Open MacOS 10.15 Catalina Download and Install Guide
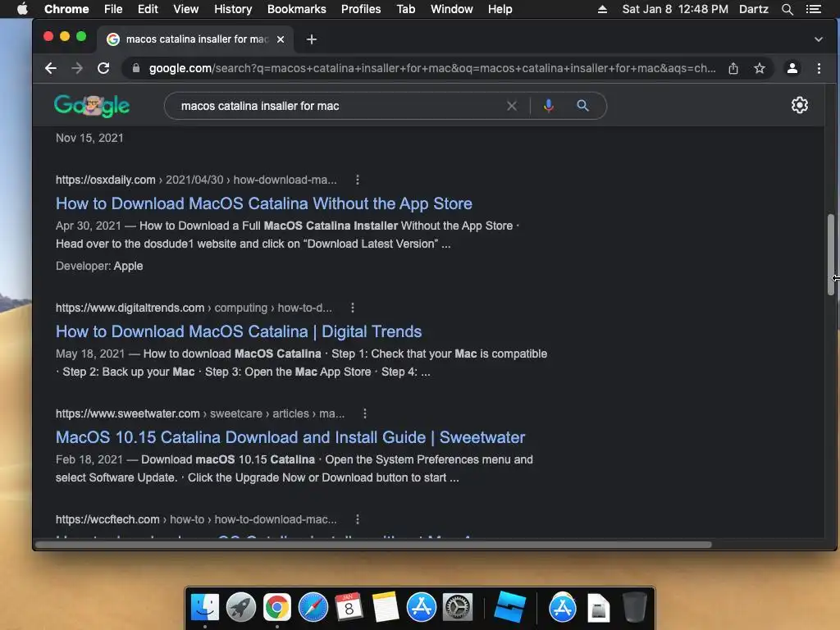Image resolution: width=840 pixels, height=630 pixels. pos(290,437)
